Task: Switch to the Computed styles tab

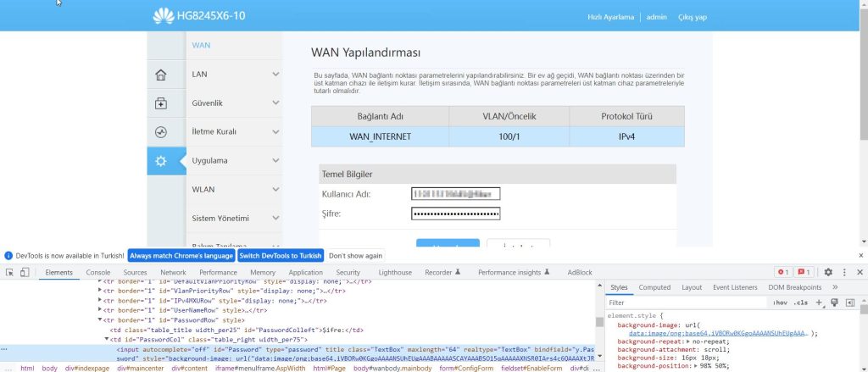Action: [654, 287]
